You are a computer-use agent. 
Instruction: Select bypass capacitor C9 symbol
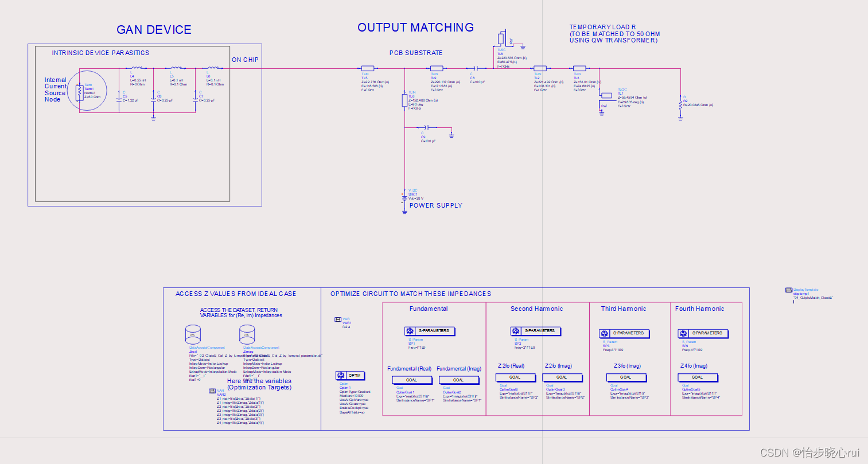click(427, 127)
